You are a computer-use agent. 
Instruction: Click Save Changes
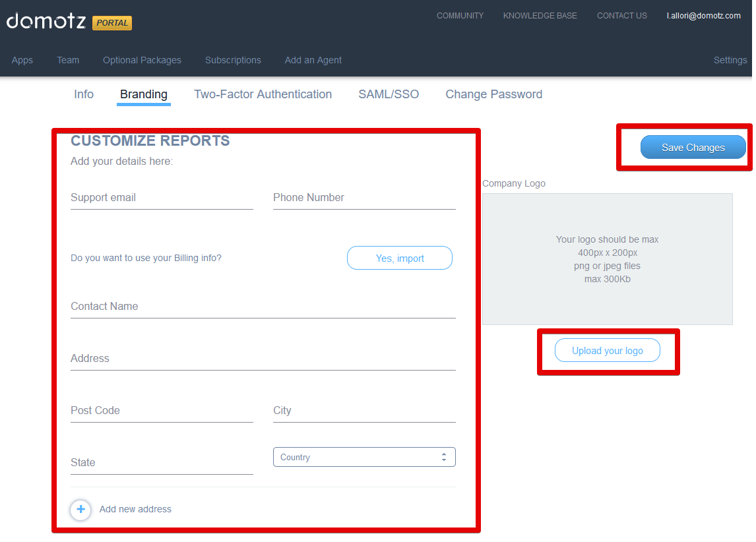point(693,147)
